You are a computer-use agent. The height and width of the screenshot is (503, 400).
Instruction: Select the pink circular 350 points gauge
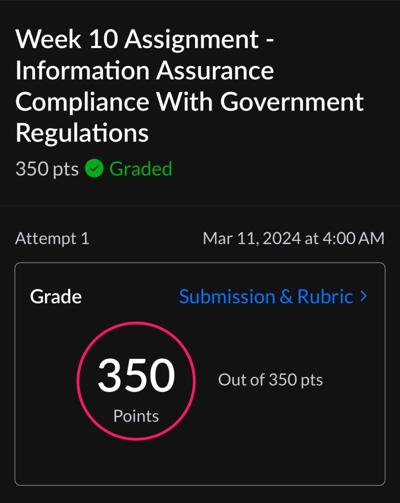(136, 381)
